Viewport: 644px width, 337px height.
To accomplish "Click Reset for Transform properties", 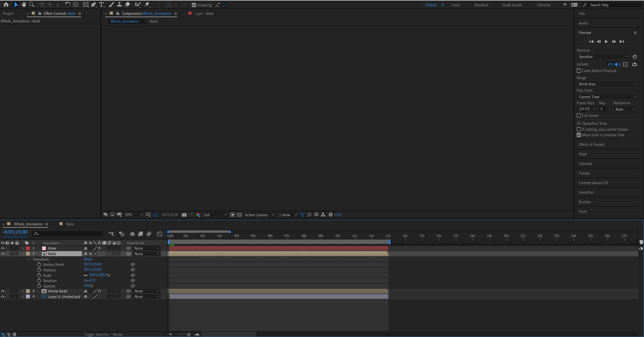I will (x=87, y=259).
